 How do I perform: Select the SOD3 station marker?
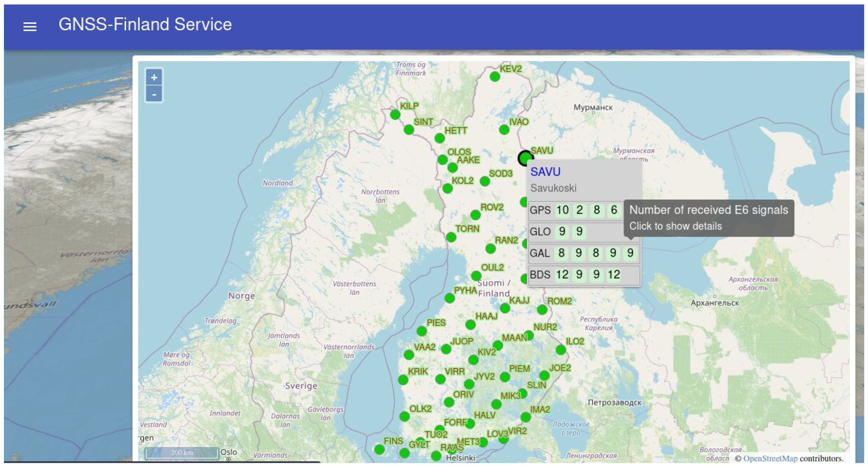point(485,181)
